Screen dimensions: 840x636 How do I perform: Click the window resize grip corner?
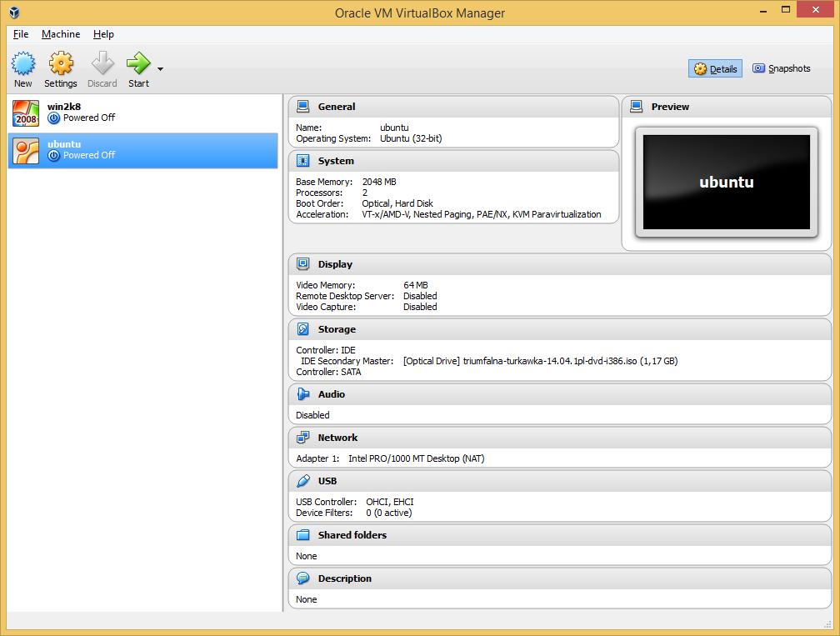[x=827, y=625]
